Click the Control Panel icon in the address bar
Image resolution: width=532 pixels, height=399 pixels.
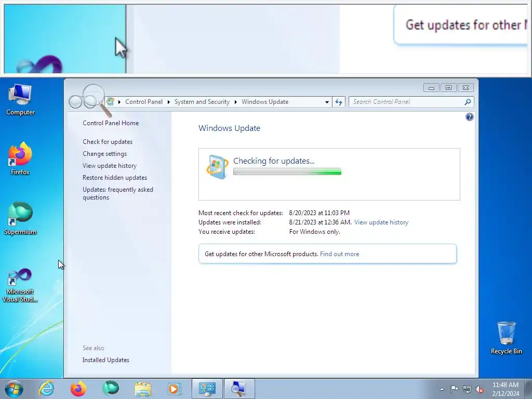click(110, 101)
